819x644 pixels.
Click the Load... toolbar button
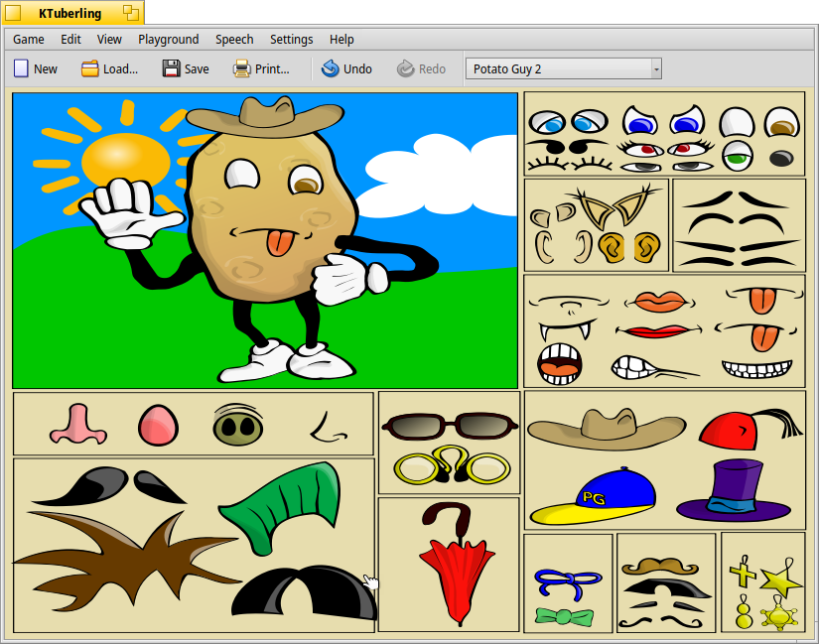coord(109,68)
